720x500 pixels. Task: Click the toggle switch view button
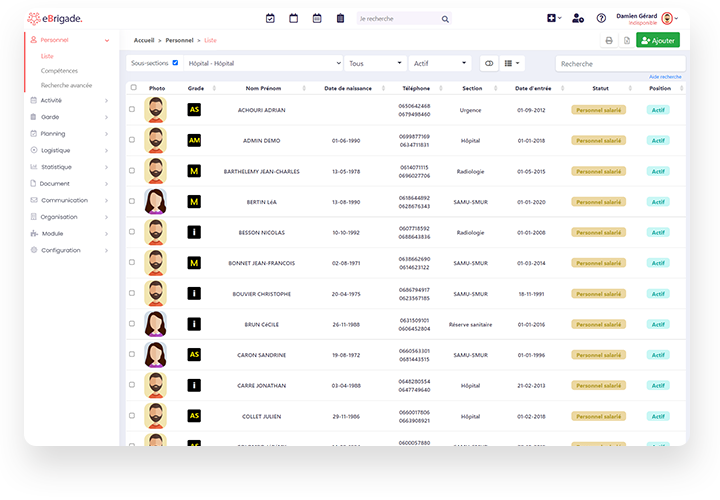click(x=489, y=63)
